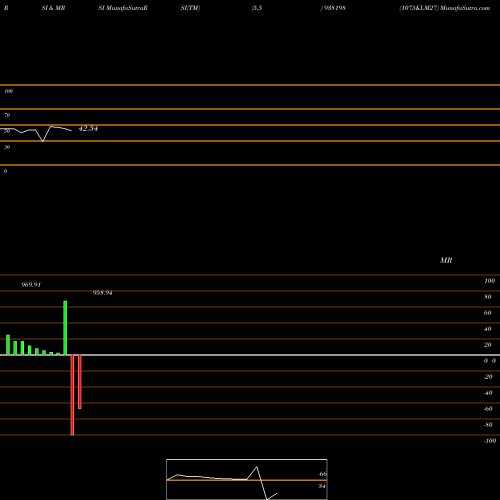Click the 30 level label on RSI axis

(7, 147)
